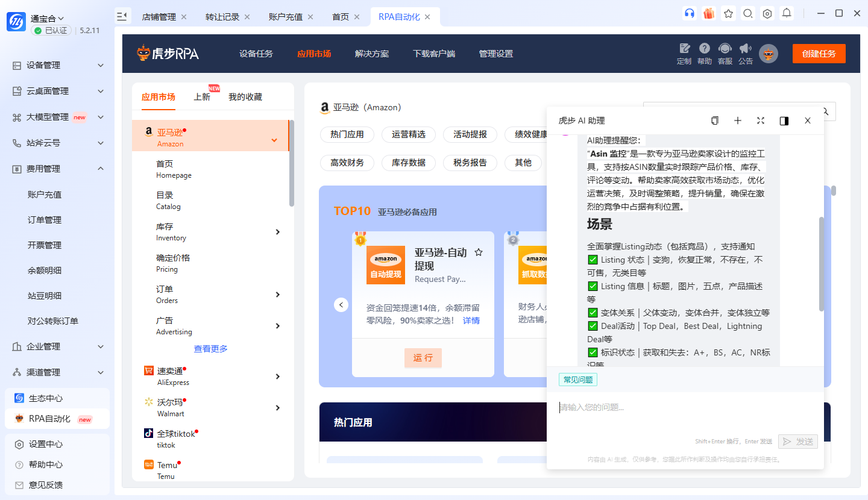Image resolution: width=868 pixels, height=500 pixels.
Task: Open 订单管理 under 费用管理
Action: 45,220
